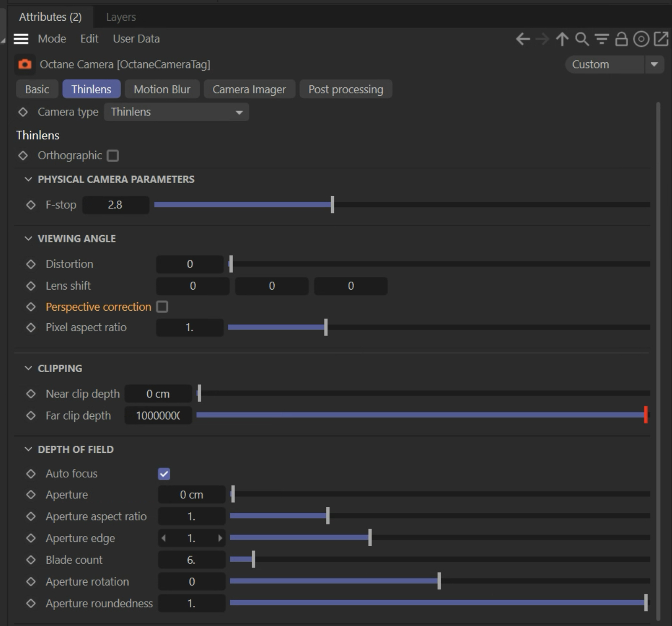672x626 pixels.
Task: Click the circular target mode icon
Action: pos(641,39)
